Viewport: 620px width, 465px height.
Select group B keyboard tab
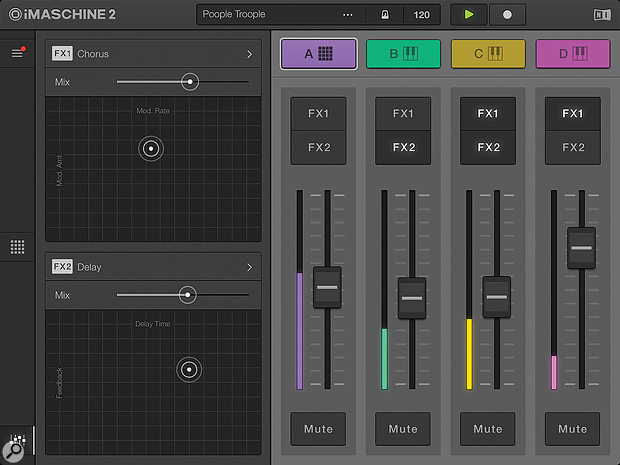[403, 54]
